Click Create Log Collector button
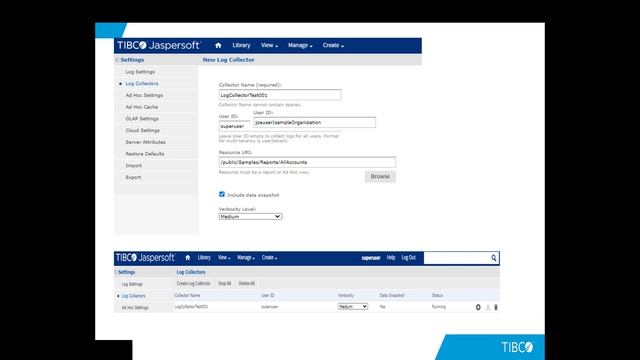This screenshot has height=360, width=640. pos(193,283)
